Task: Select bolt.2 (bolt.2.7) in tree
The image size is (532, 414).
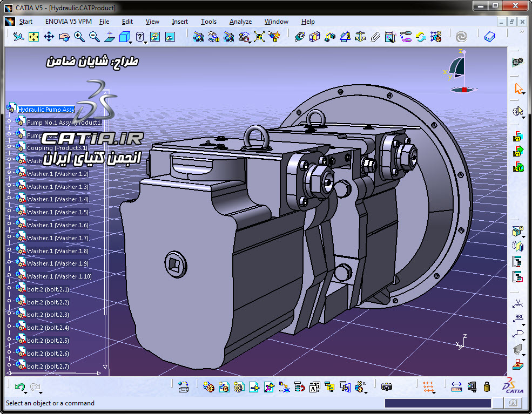Action: [x=48, y=367]
